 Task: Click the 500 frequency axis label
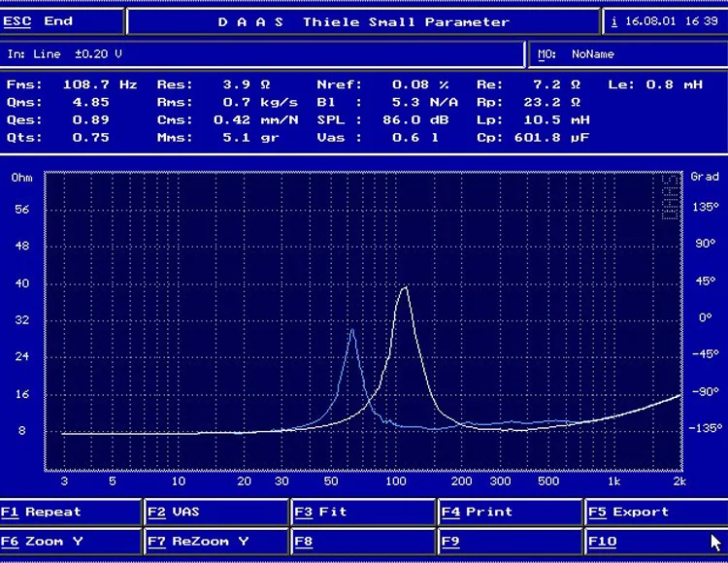click(x=548, y=481)
